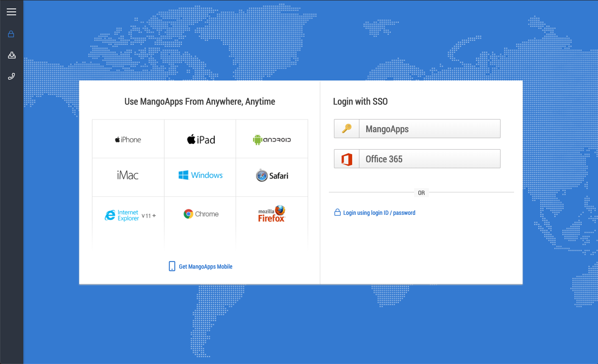This screenshot has height=364, width=598.
Task: Select the Windows platform tile
Action: (x=200, y=177)
